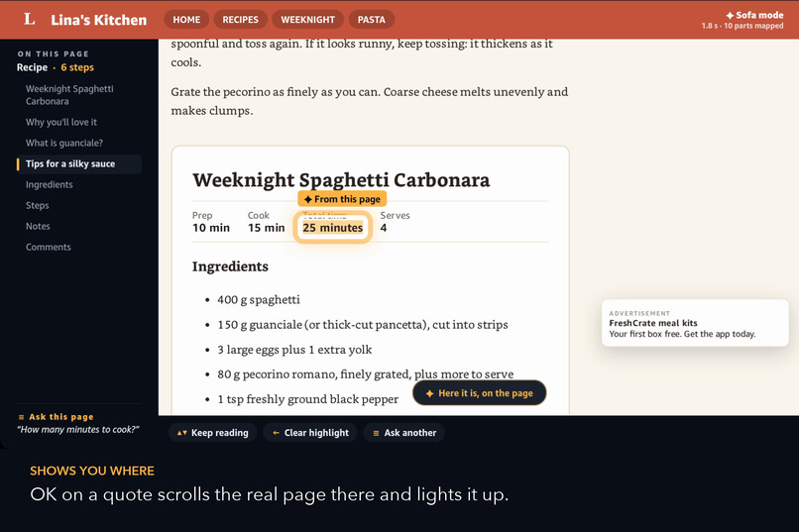Screen dimensions: 799x532
Task: Open the RECIPES nav item
Action: point(240,20)
